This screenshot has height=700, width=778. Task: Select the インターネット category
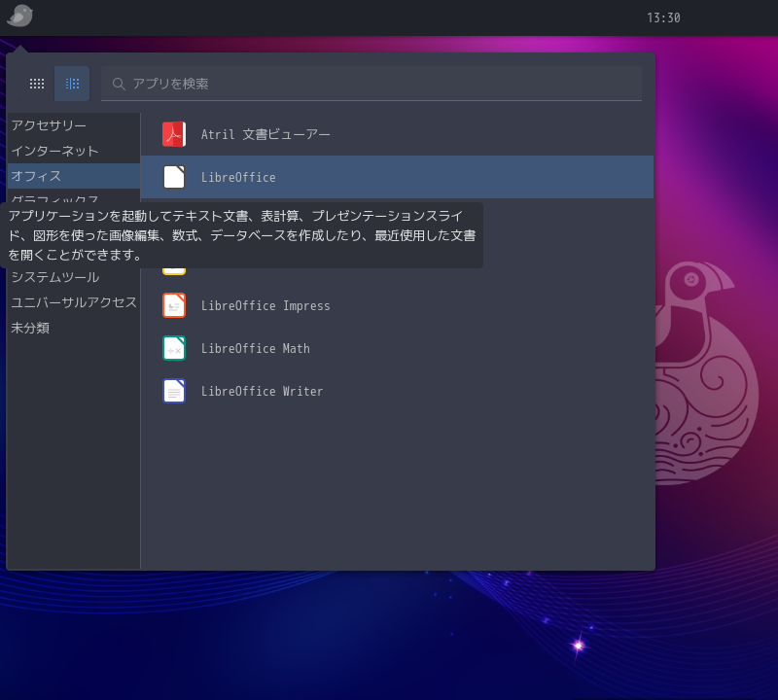pyautogui.click(x=74, y=151)
